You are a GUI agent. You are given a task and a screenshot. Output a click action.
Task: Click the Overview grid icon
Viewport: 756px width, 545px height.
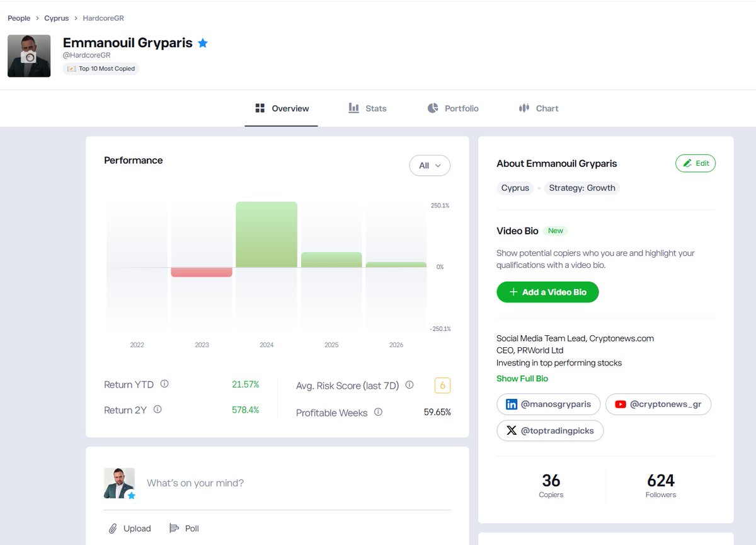260,108
